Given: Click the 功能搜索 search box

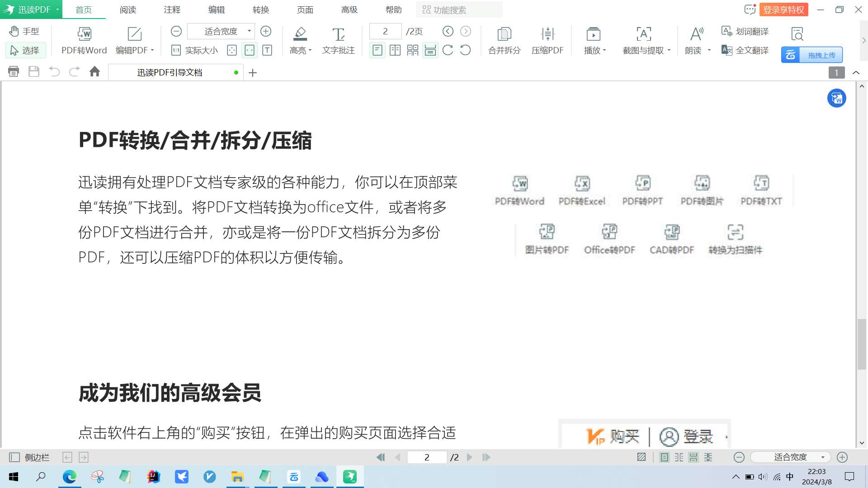Looking at the screenshot, I should click(x=459, y=9).
